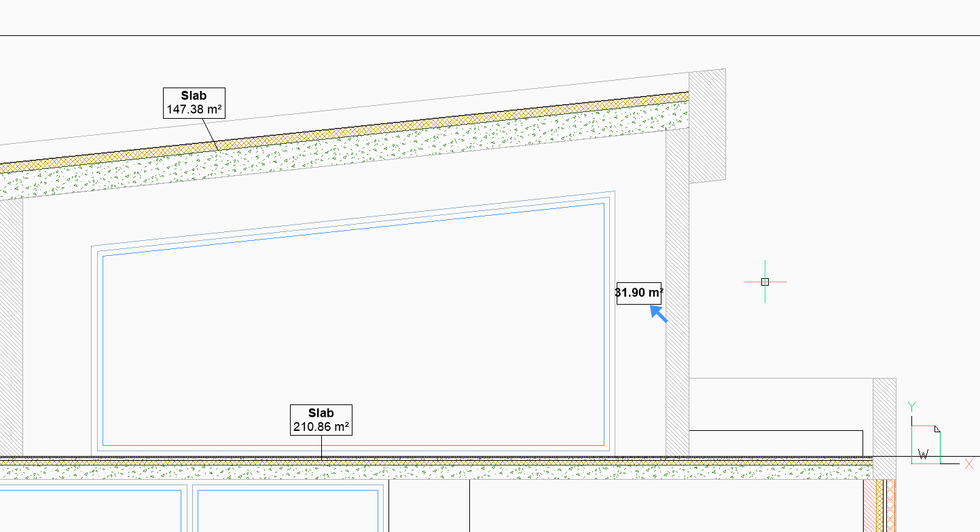Click the crosshair pickbox square
The width and height of the screenshot is (980, 532).
pos(765,282)
